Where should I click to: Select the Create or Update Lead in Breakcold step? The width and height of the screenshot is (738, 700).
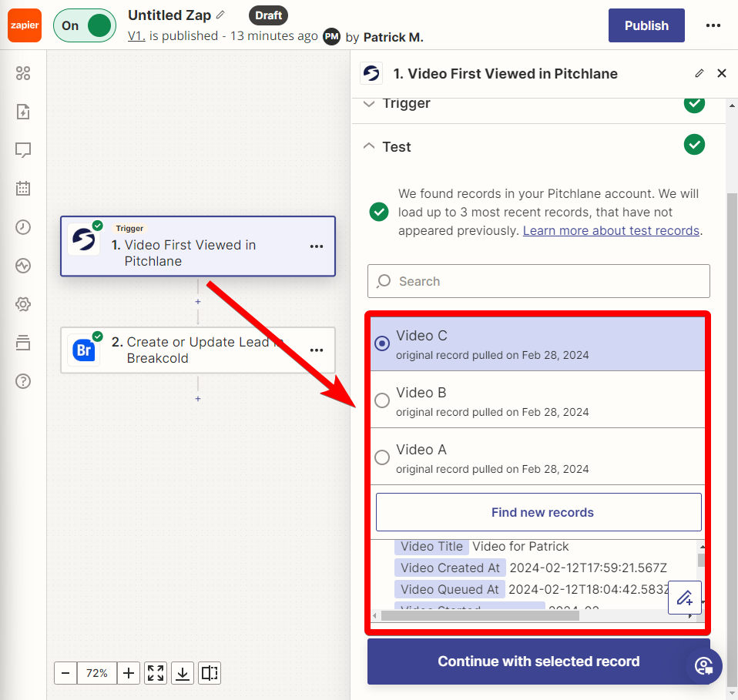tap(198, 350)
